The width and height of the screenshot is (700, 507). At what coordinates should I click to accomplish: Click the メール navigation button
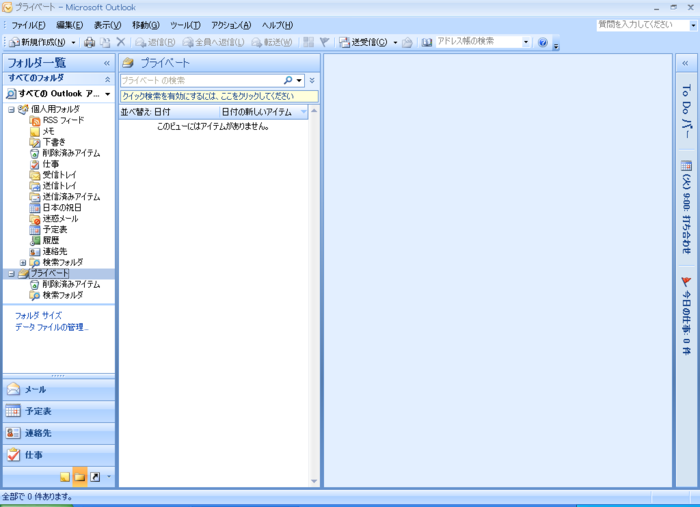pyautogui.click(x=59, y=390)
